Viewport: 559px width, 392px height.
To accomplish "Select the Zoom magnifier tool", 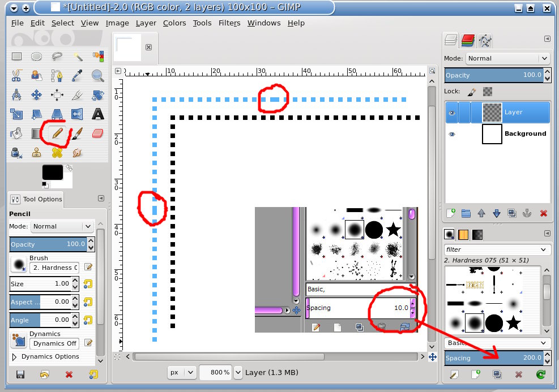I will click(97, 75).
